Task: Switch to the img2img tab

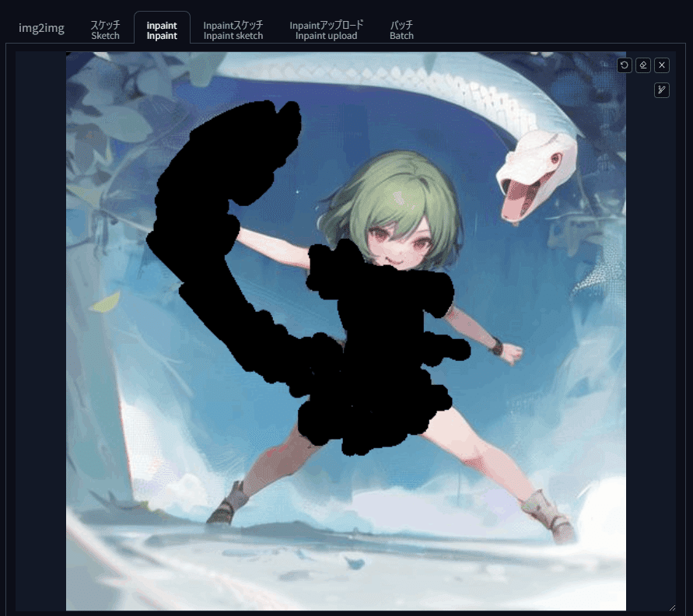Action: (41, 28)
